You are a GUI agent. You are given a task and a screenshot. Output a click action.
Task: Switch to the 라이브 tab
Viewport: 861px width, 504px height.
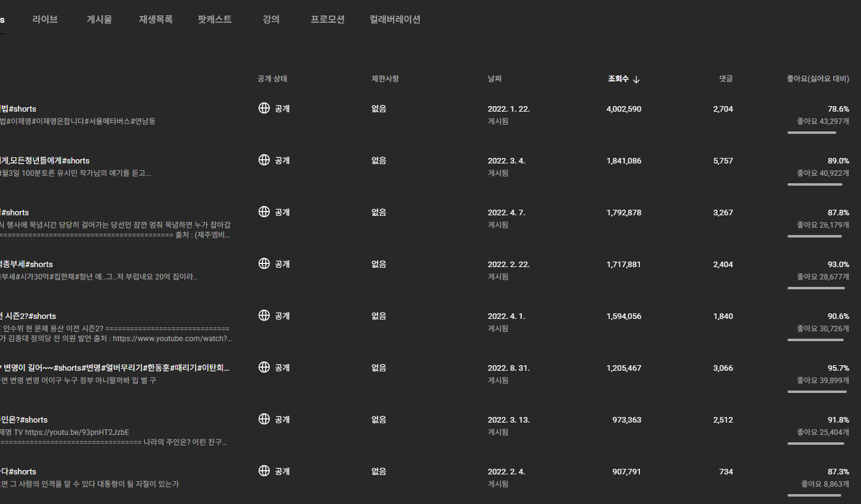click(x=45, y=19)
